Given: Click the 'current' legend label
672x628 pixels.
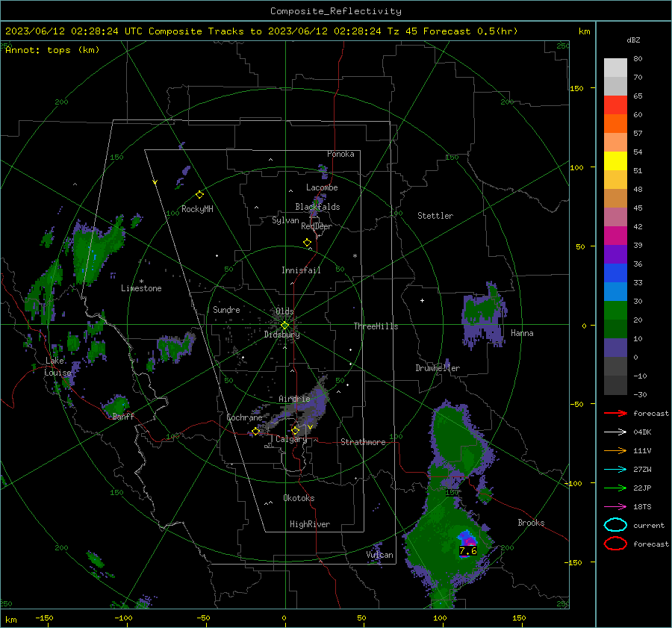Looking at the screenshot, I should tap(649, 526).
